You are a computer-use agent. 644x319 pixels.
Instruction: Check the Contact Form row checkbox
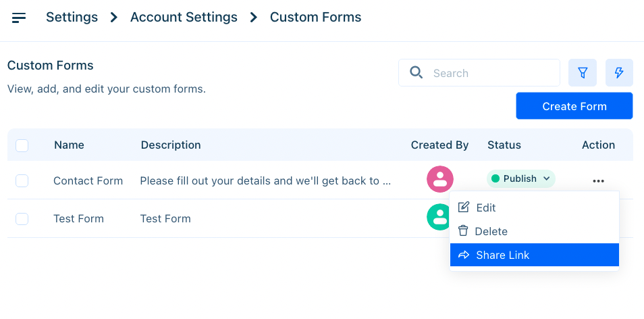pos(22,180)
